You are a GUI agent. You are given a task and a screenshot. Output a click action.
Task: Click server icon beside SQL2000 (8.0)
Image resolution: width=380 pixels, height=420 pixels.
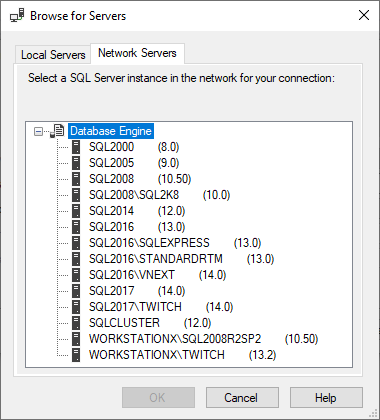tap(76, 147)
